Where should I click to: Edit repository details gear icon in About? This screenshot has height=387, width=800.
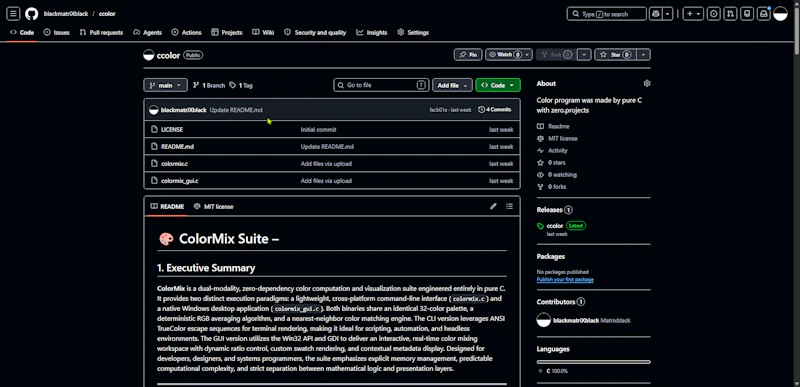647,83
